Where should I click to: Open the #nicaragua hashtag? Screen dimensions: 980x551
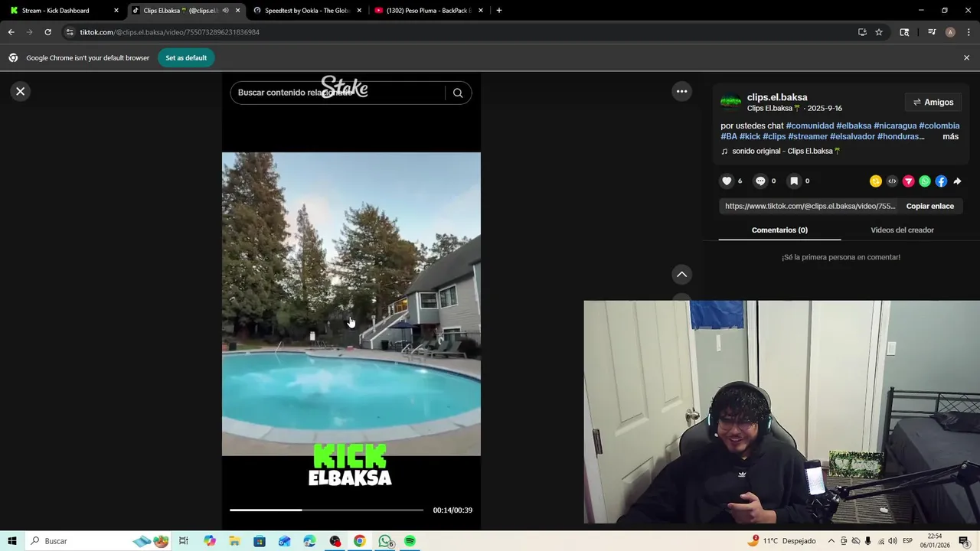(895, 126)
